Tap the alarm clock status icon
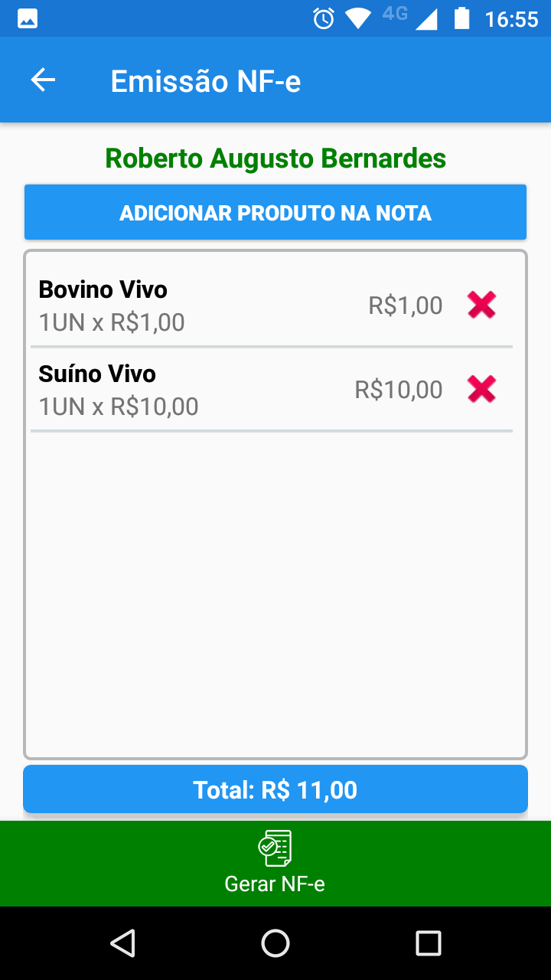 click(324, 18)
